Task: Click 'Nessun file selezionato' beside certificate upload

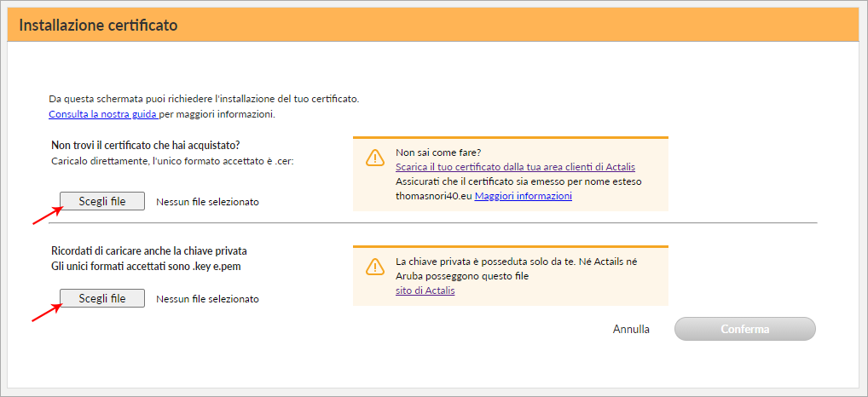Action: tap(207, 202)
